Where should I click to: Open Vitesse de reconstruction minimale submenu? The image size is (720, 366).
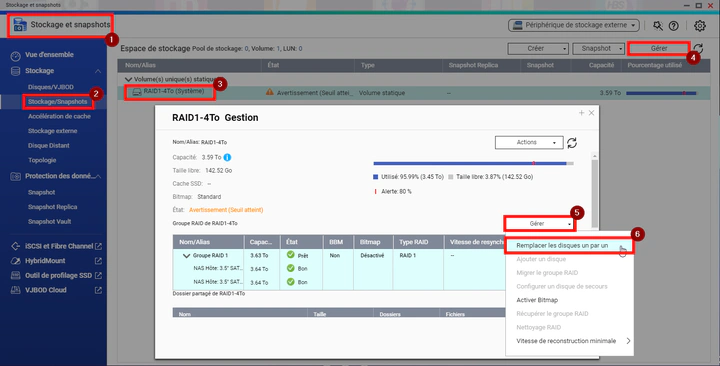569,341
